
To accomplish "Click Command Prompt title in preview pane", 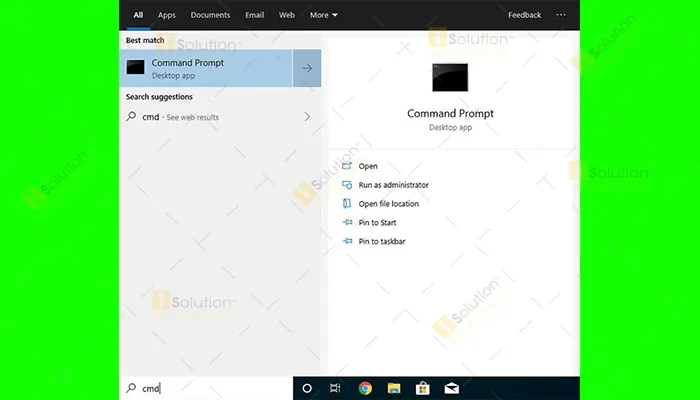I will 450,113.
